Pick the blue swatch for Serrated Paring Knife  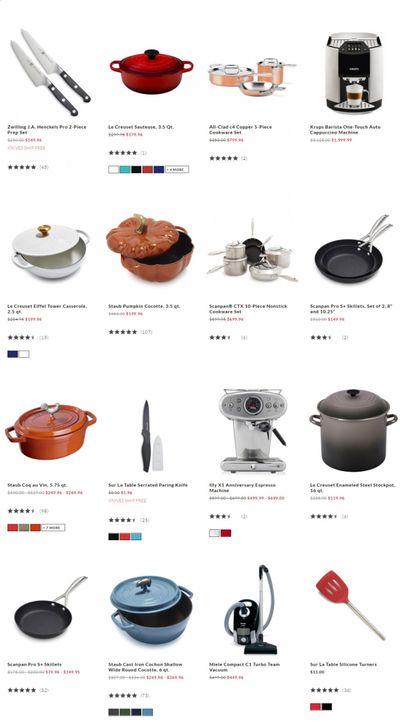tap(136, 537)
